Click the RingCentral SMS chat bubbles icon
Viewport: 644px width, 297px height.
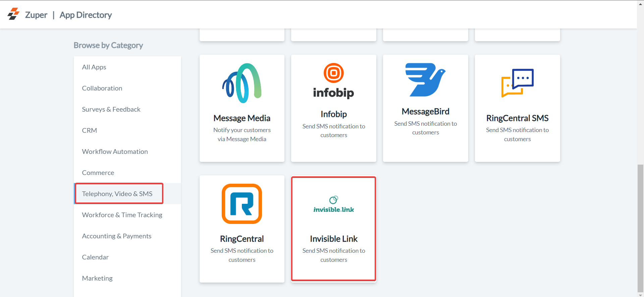517,83
